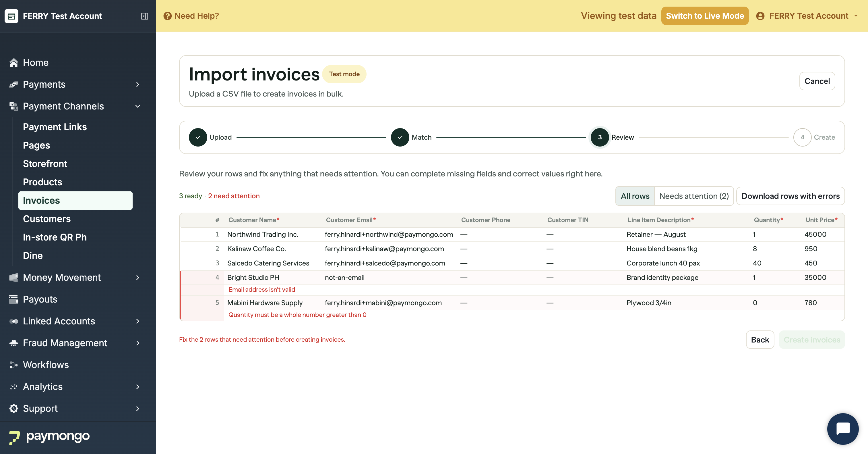
Task: Open Payment Links in sidebar
Action: (55, 127)
